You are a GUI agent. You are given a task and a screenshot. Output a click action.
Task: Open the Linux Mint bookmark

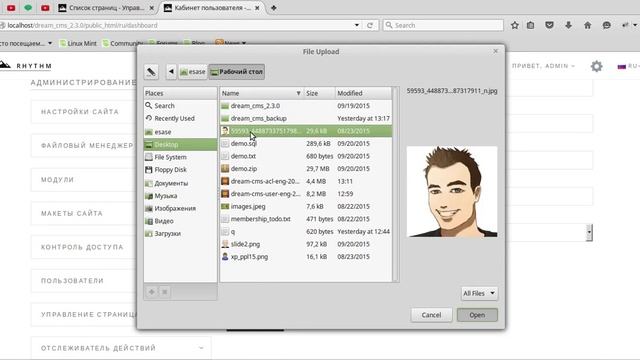tap(78, 43)
